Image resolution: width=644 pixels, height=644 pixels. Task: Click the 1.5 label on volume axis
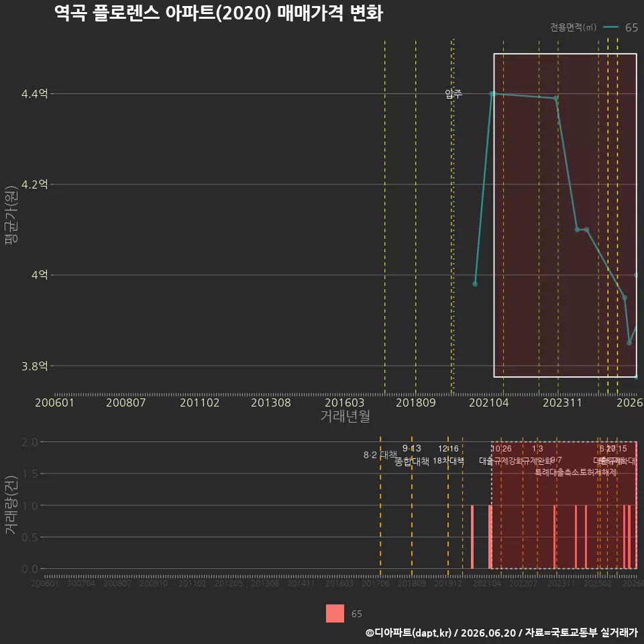(30, 474)
